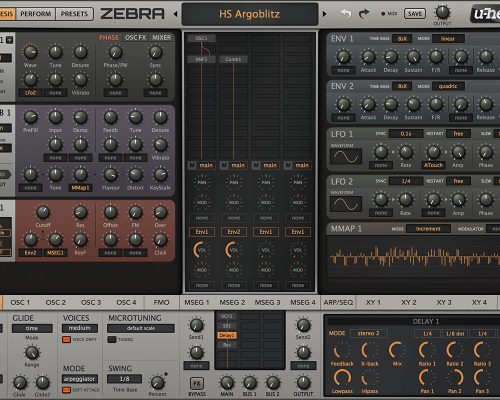
Task: Switch to the Presets tab
Action: point(74,14)
